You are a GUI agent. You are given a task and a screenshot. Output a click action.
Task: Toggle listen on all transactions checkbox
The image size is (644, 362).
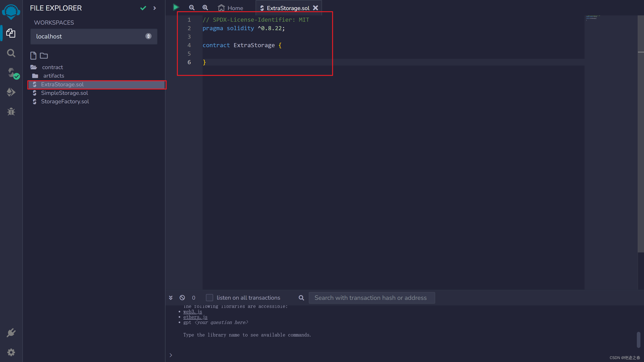click(x=209, y=297)
